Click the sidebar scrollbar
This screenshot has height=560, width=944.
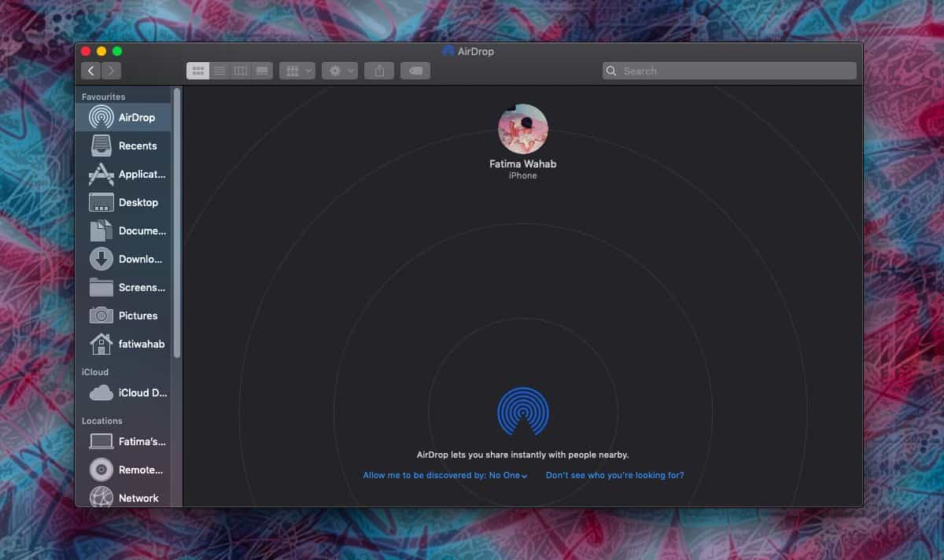tap(177, 223)
